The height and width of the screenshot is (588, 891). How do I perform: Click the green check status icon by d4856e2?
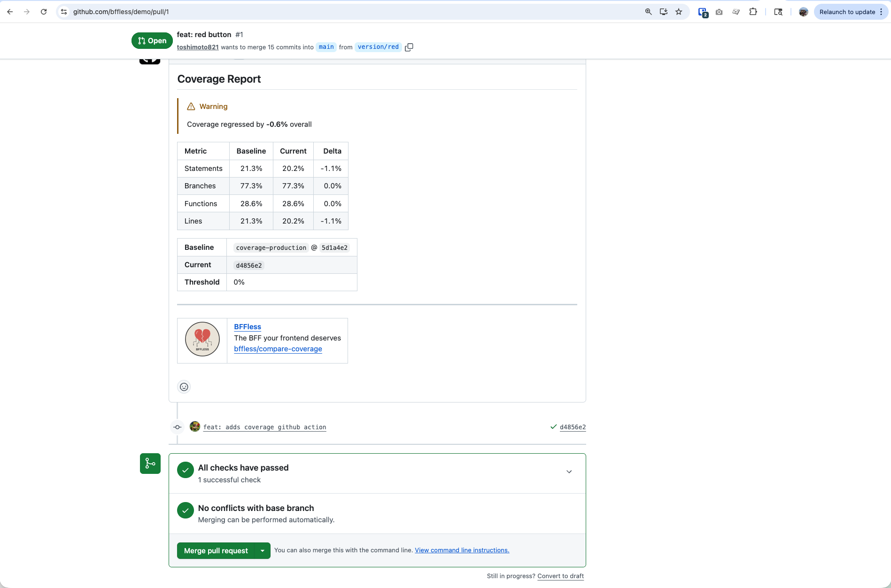pos(553,427)
